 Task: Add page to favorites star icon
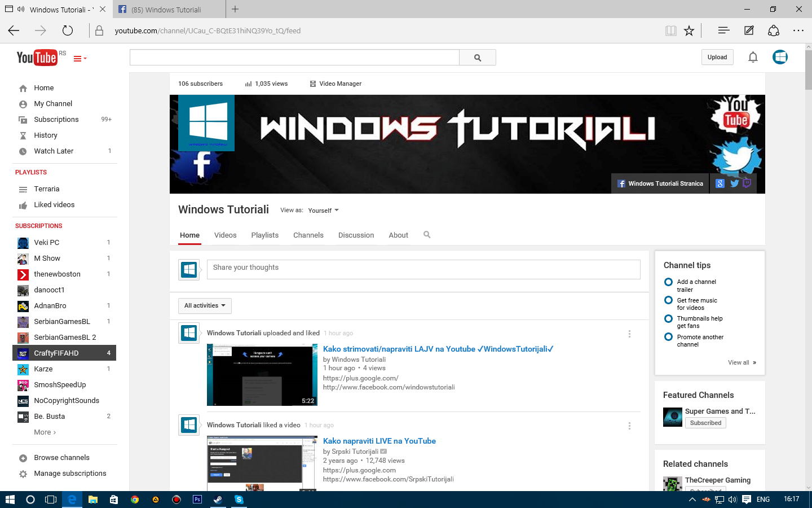click(689, 30)
